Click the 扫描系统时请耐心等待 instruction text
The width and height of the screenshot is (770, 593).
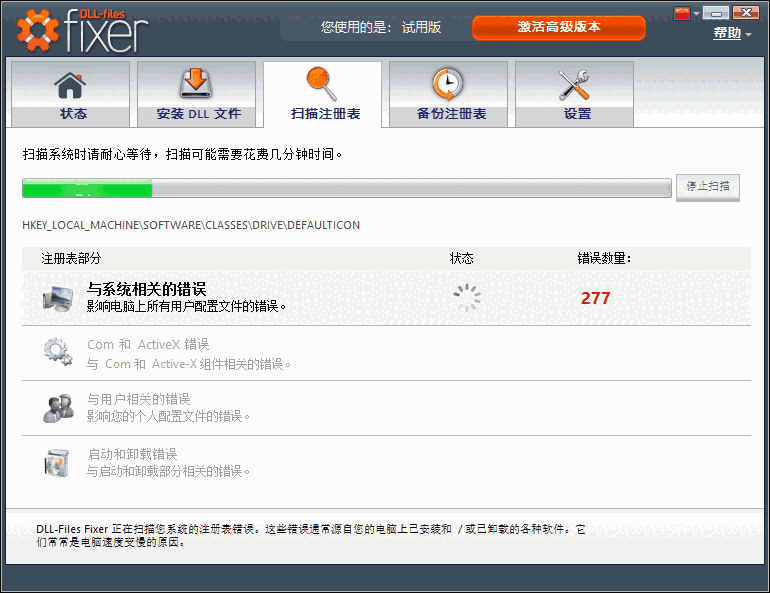coord(182,155)
